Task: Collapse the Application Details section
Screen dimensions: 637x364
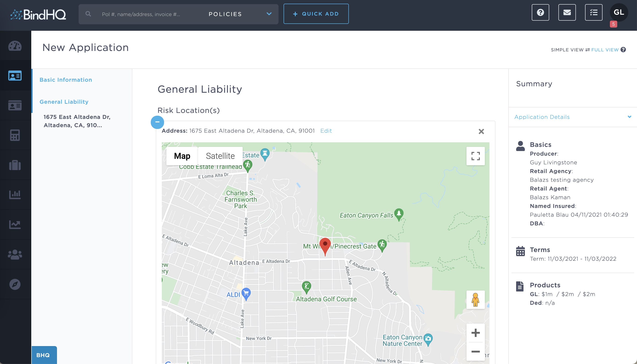Action: click(630, 117)
